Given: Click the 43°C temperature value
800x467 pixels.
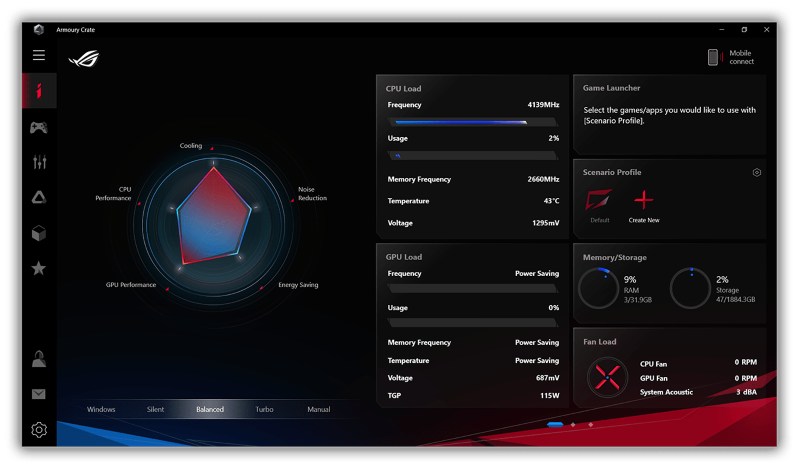Looking at the screenshot, I should click(552, 201).
